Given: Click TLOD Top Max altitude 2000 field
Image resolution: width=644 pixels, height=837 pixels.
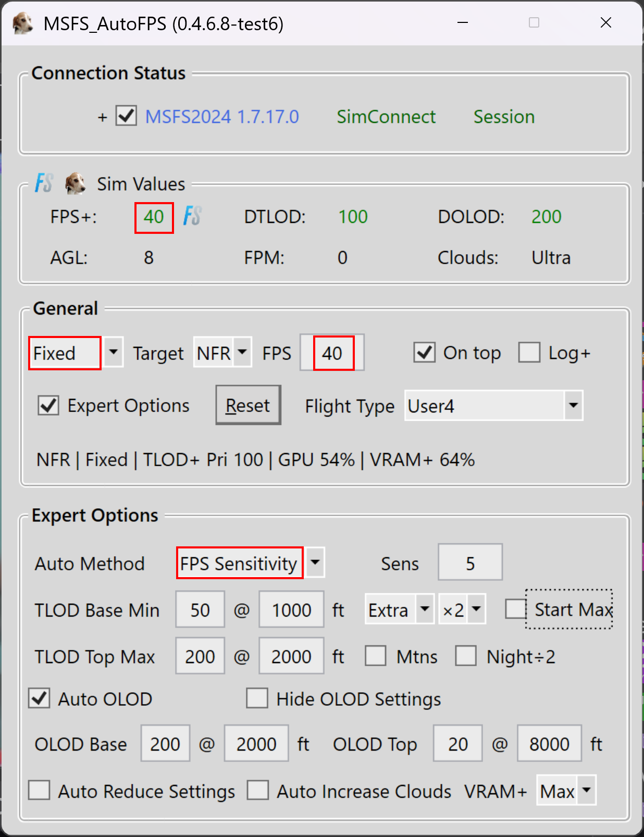Looking at the screenshot, I should 291,656.
